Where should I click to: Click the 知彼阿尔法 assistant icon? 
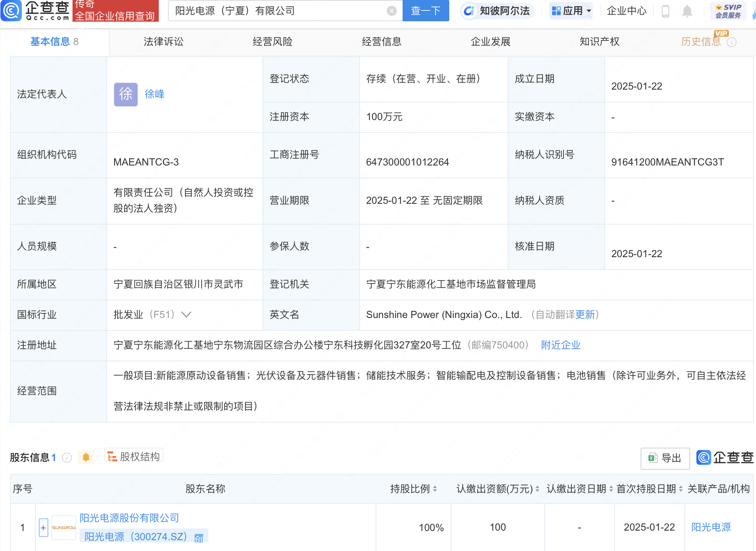click(469, 11)
